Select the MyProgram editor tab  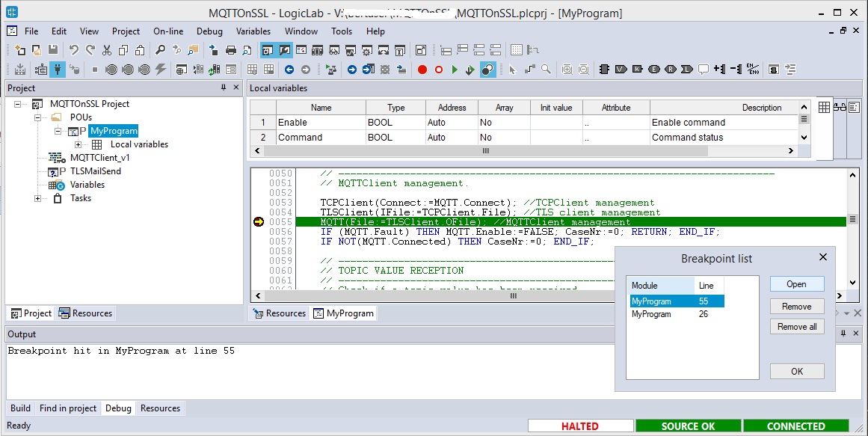pos(343,313)
